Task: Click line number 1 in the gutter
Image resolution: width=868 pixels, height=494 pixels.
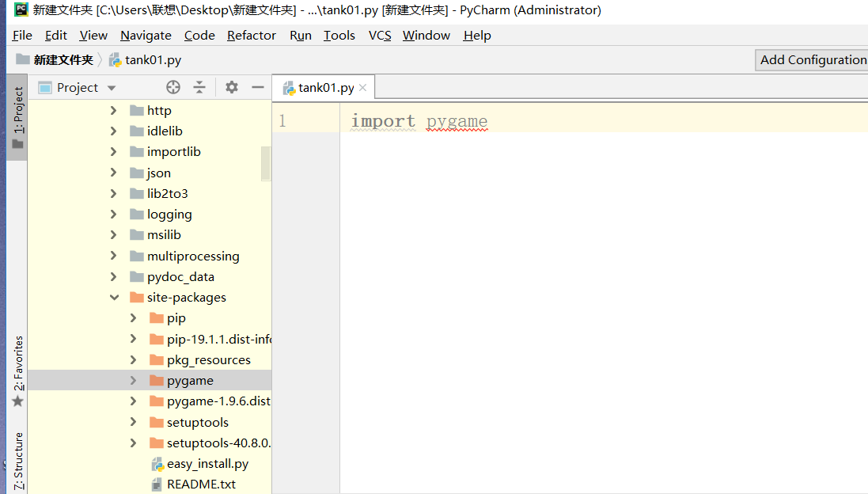Action: [282, 121]
